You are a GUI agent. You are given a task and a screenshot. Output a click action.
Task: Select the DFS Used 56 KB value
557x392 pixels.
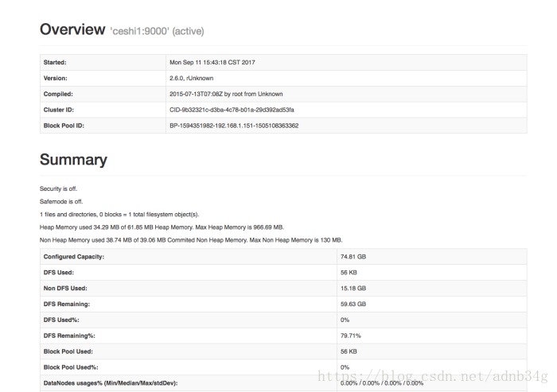[349, 273]
